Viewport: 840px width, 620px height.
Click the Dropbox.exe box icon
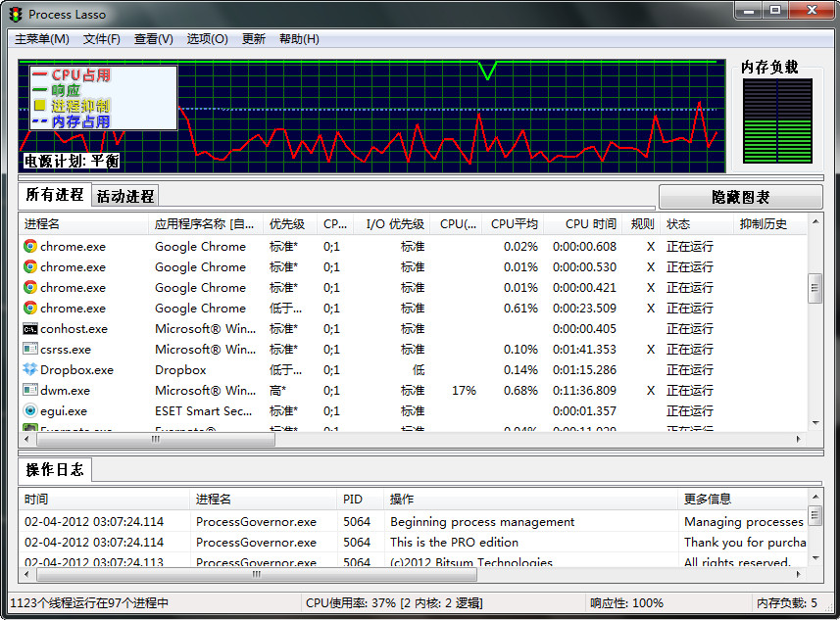click(30, 369)
